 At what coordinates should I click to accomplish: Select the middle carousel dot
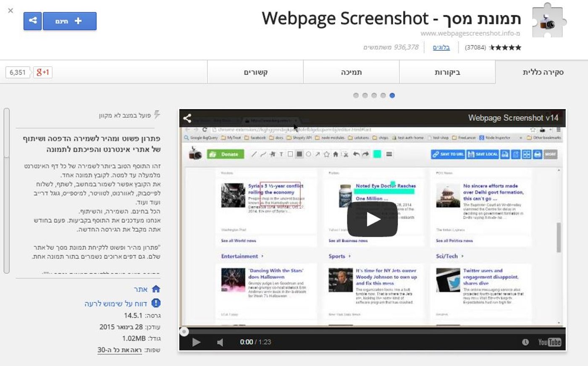coord(374,95)
